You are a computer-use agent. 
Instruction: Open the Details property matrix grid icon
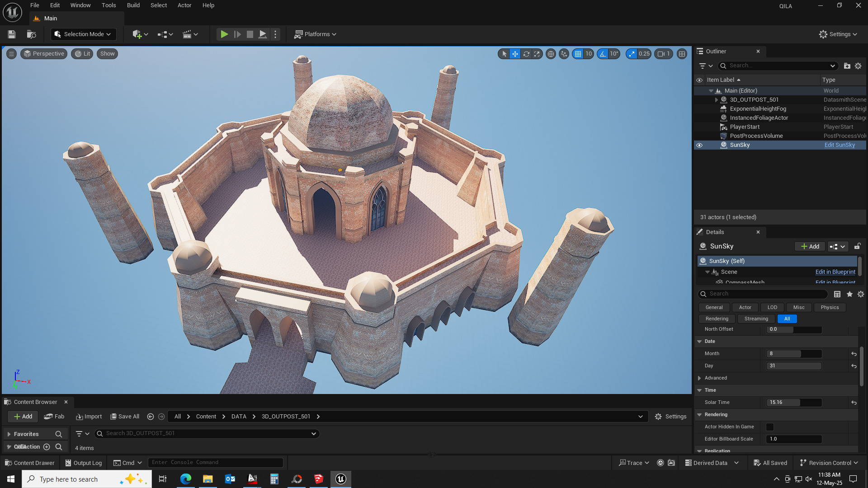click(837, 294)
